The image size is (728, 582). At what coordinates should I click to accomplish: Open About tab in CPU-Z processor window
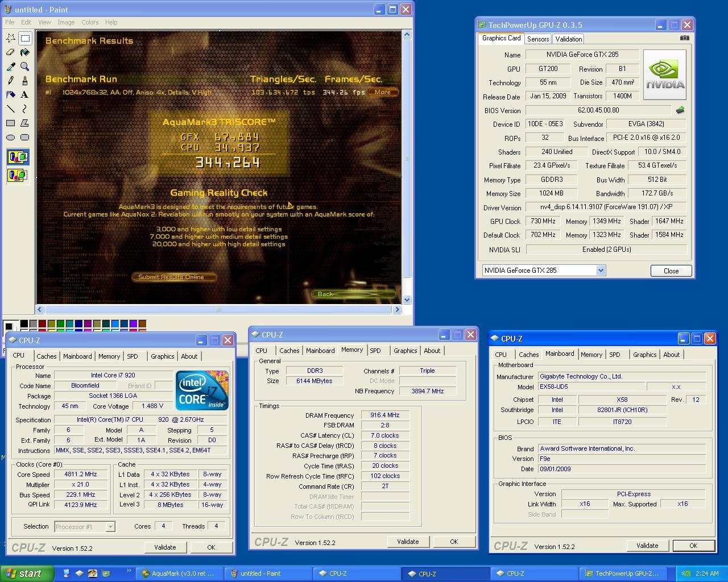click(x=189, y=356)
